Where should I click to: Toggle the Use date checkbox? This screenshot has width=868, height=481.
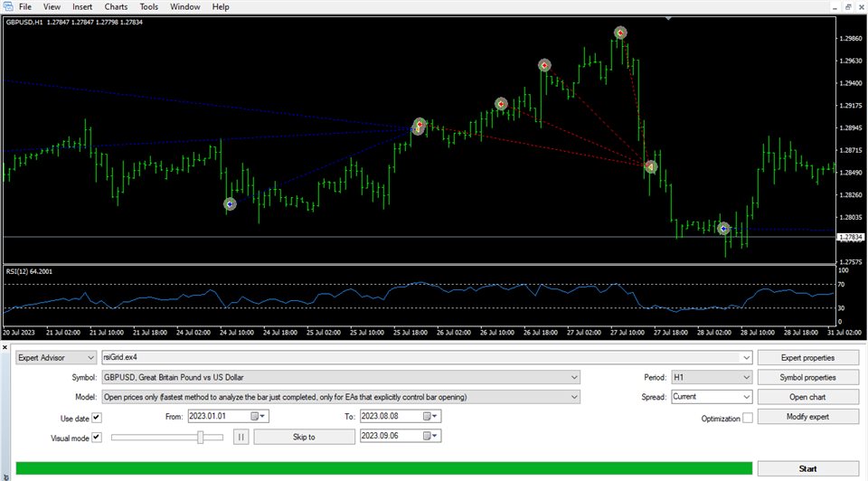point(97,418)
